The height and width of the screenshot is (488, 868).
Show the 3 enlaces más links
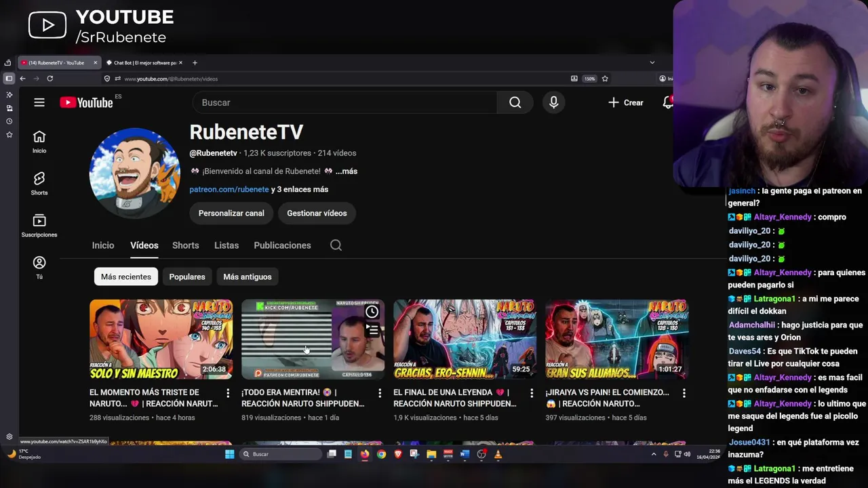coord(300,190)
